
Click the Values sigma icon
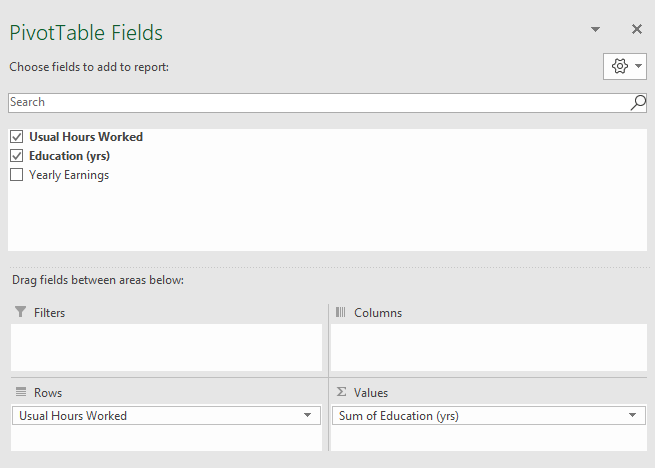click(x=341, y=393)
